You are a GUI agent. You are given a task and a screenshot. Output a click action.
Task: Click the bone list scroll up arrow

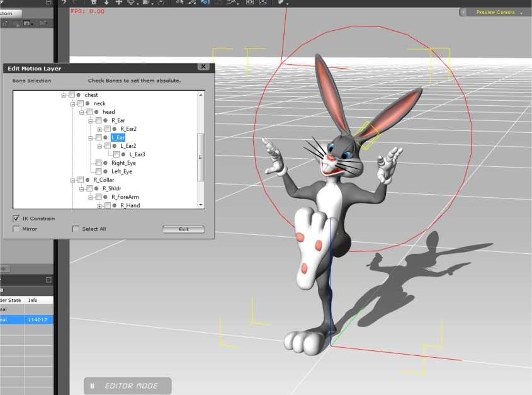201,94
